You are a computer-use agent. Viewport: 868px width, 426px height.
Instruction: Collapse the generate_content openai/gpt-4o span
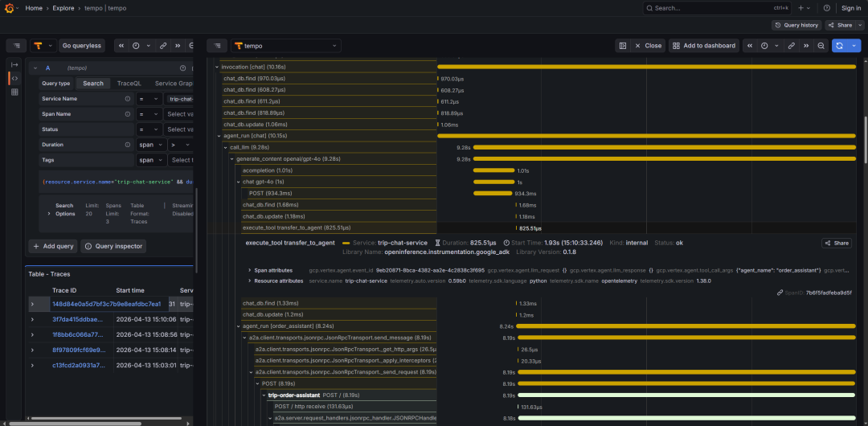(x=232, y=159)
